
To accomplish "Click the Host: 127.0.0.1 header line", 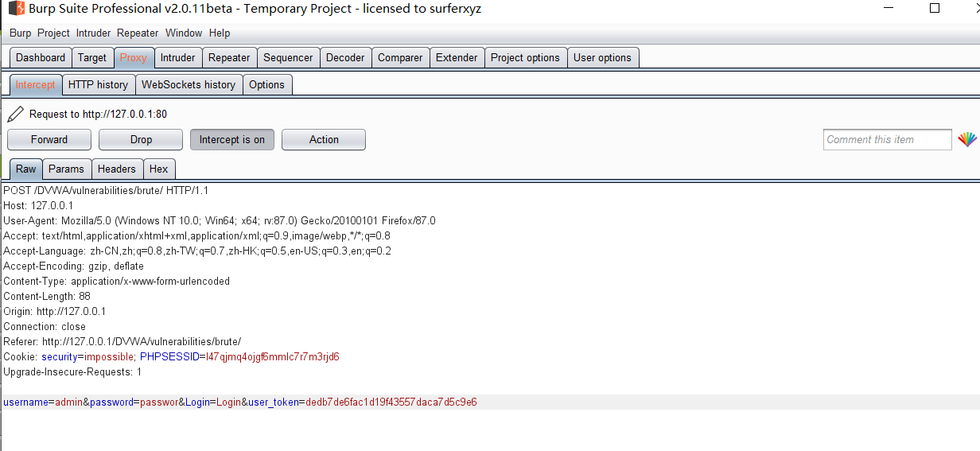I will point(38,205).
